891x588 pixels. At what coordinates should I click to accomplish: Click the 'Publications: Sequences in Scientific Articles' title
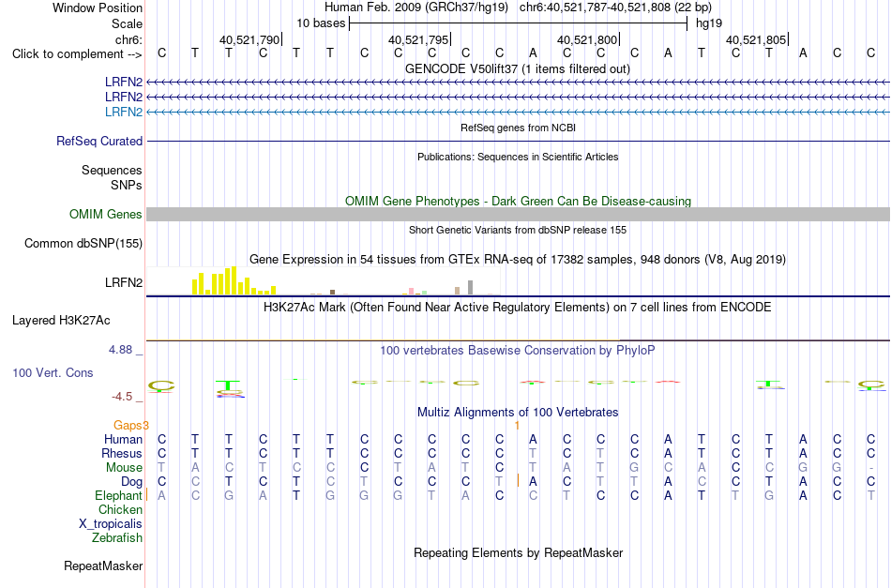coord(518,157)
